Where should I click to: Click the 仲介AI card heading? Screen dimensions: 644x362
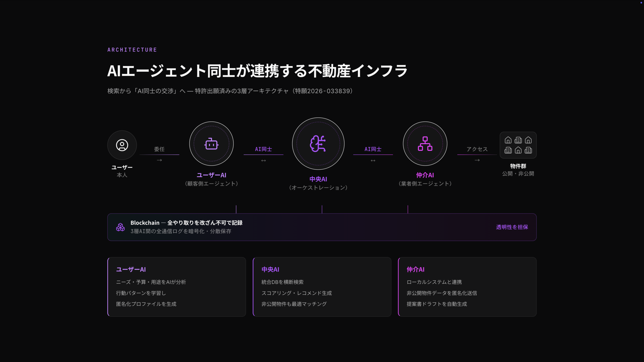click(415, 269)
